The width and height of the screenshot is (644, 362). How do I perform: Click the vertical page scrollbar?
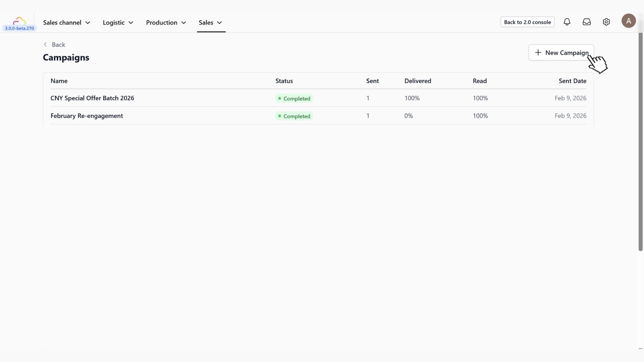640,141
